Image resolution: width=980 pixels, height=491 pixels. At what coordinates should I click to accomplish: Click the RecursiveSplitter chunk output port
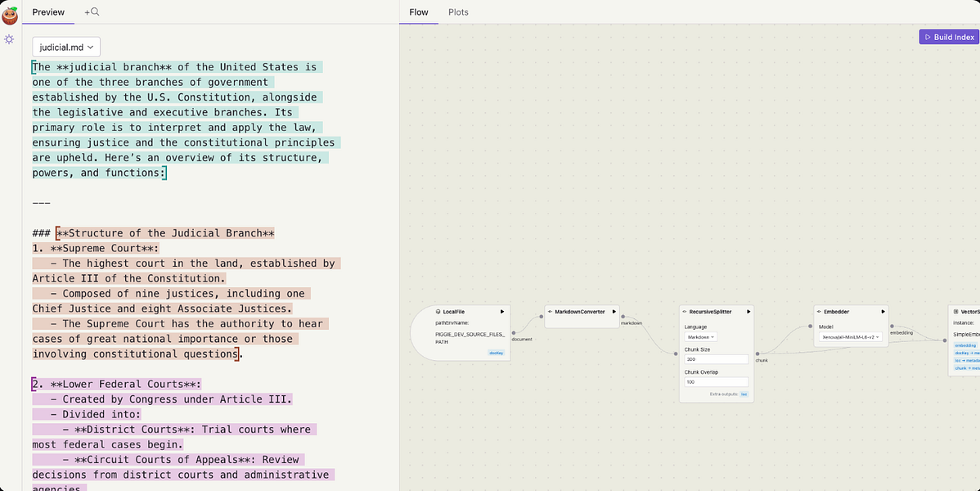click(757, 354)
